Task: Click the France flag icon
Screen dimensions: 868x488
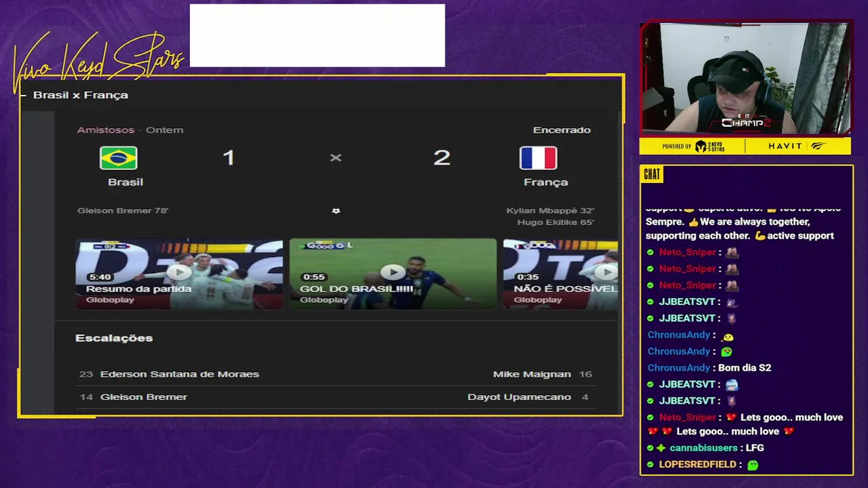Action: (x=538, y=158)
